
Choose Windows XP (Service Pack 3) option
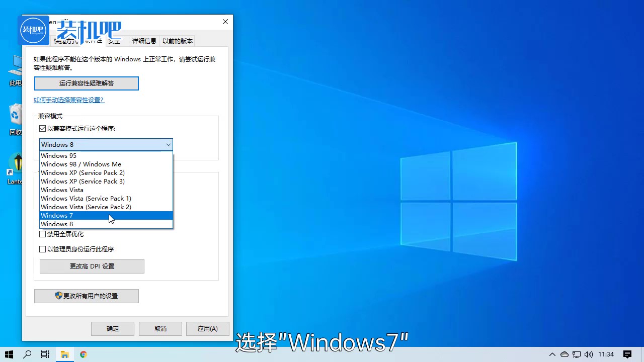[x=83, y=181]
